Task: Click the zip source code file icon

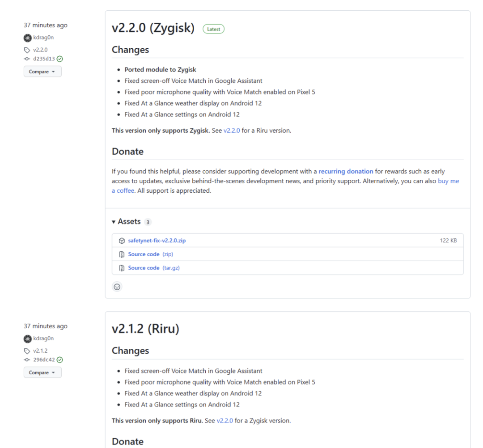Action: tap(122, 254)
